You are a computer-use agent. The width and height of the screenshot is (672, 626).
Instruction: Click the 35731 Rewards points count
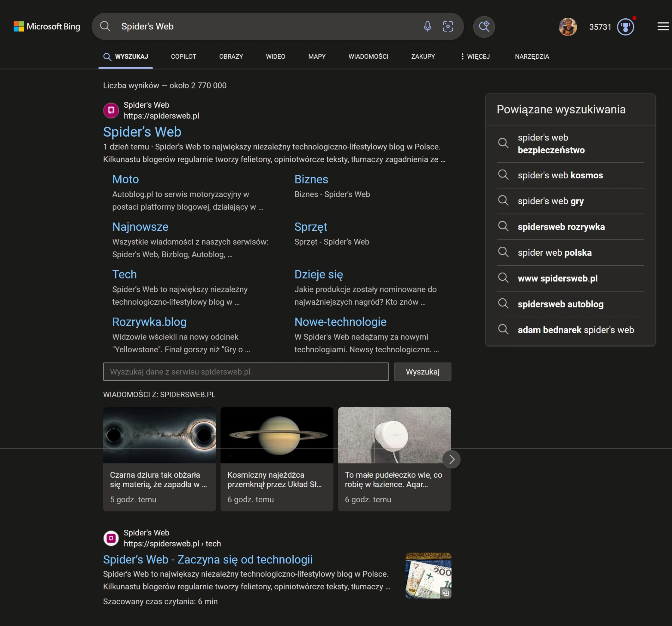coord(600,27)
